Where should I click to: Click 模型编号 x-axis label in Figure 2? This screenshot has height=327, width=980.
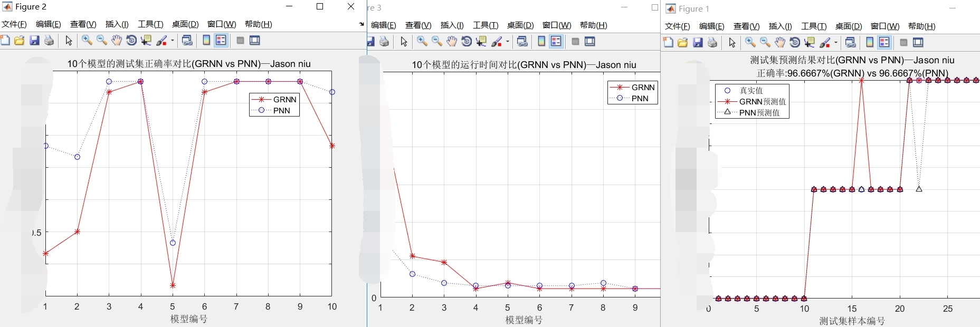click(189, 319)
